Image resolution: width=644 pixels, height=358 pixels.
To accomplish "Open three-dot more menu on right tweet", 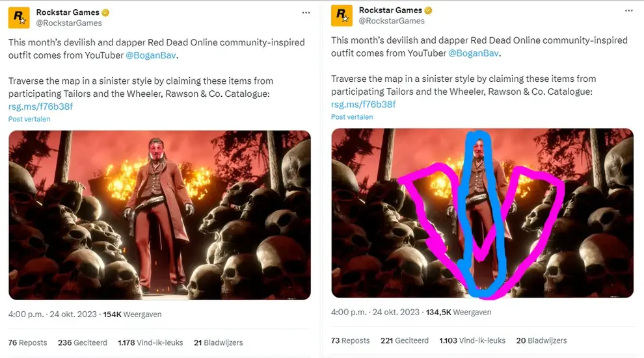I will pyautogui.click(x=628, y=11).
